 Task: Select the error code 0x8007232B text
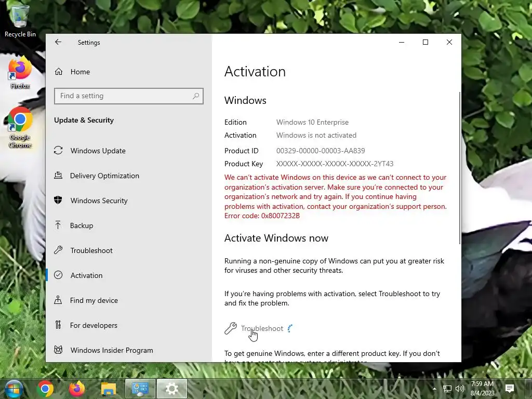[281, 216]
